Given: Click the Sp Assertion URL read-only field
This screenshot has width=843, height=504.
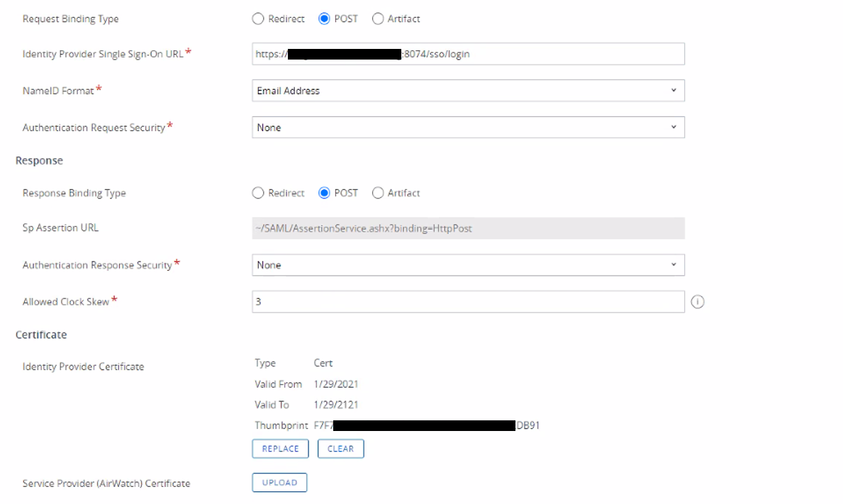Looking at the screenshot, I should pos(468,228).
